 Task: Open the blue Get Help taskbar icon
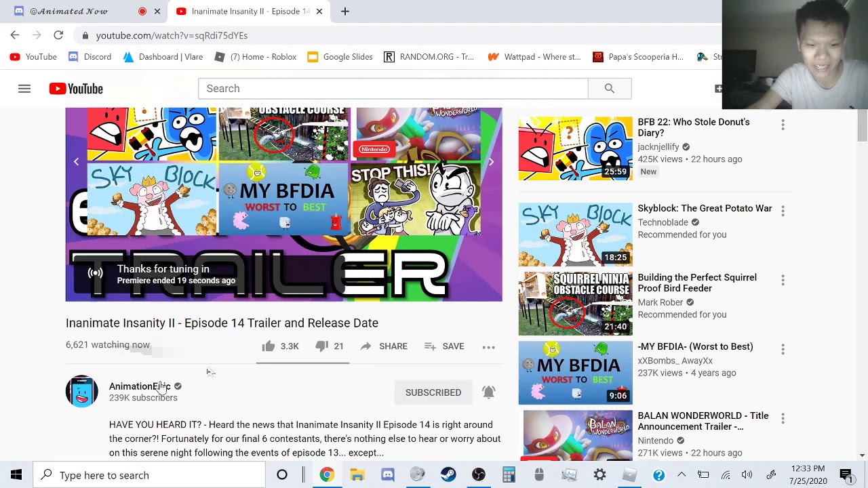tap(658, 475)
